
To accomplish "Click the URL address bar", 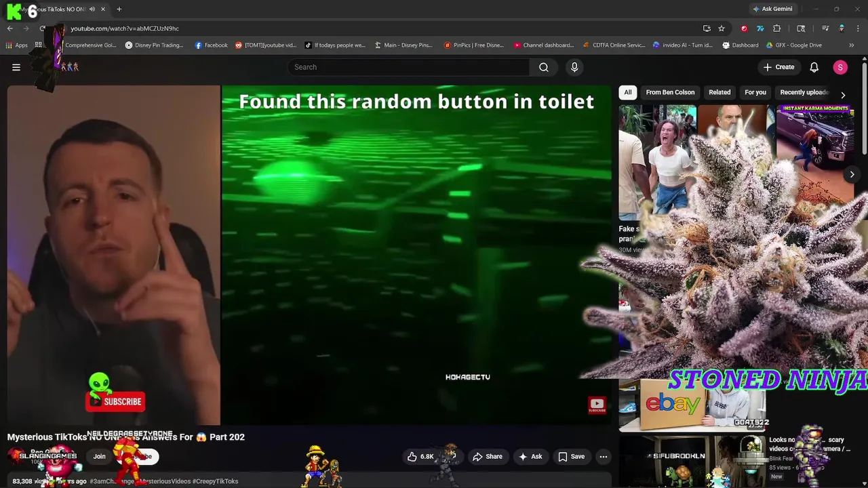I will coord(380,28).
